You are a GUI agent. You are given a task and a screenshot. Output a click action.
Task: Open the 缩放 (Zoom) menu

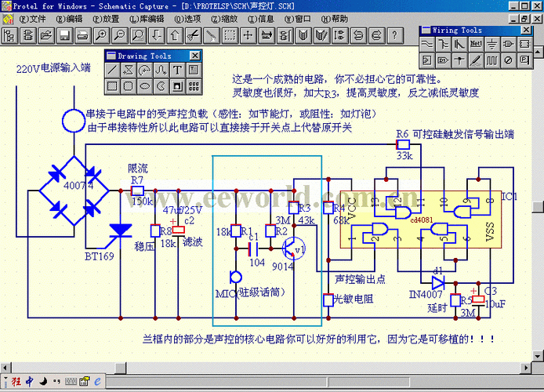click(x=224, y=19)
